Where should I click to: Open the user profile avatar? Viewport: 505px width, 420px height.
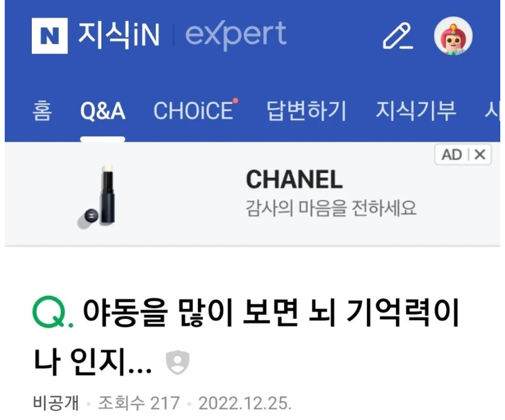point(453,36)
